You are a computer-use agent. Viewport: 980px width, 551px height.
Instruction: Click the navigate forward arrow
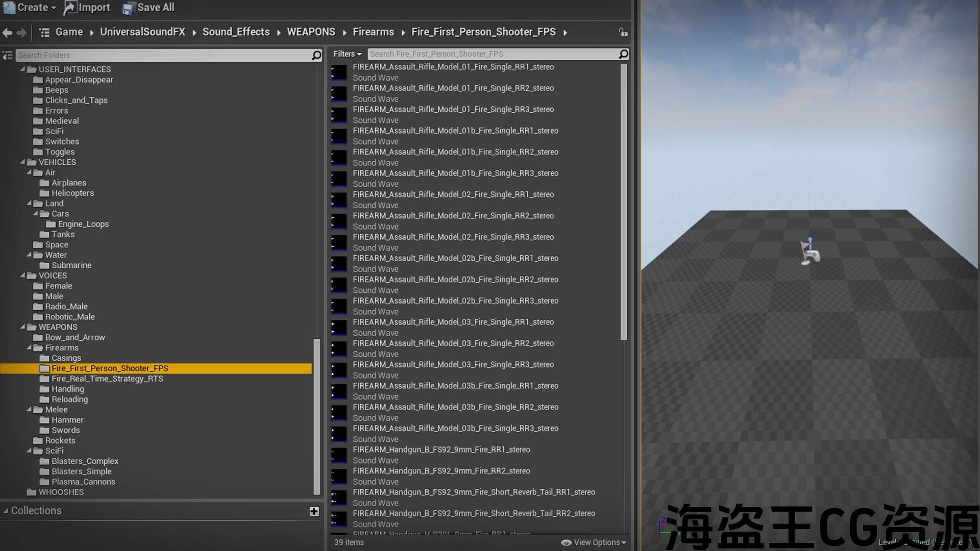(21, 33)
